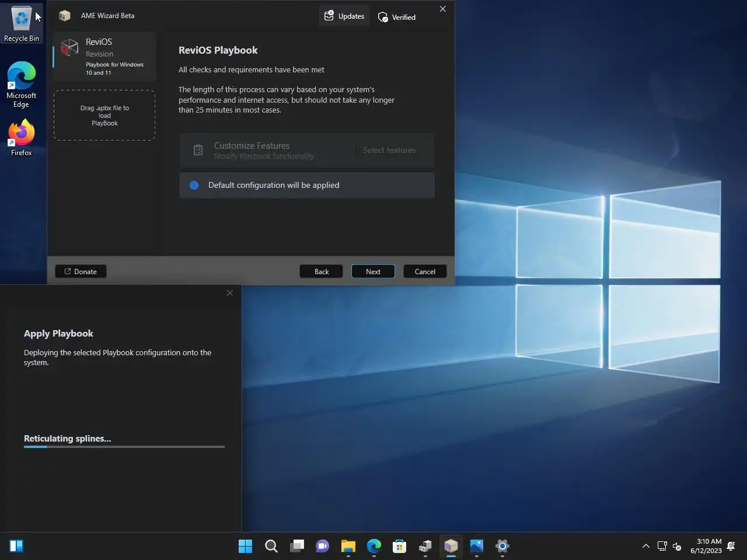Screen dimensions: 747x560
Task: Open Settings gear on the taskbar
Action: point(502,546)
